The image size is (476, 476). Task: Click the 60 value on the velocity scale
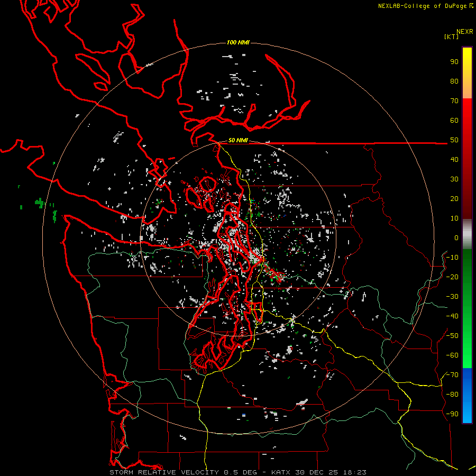point(454,120)
